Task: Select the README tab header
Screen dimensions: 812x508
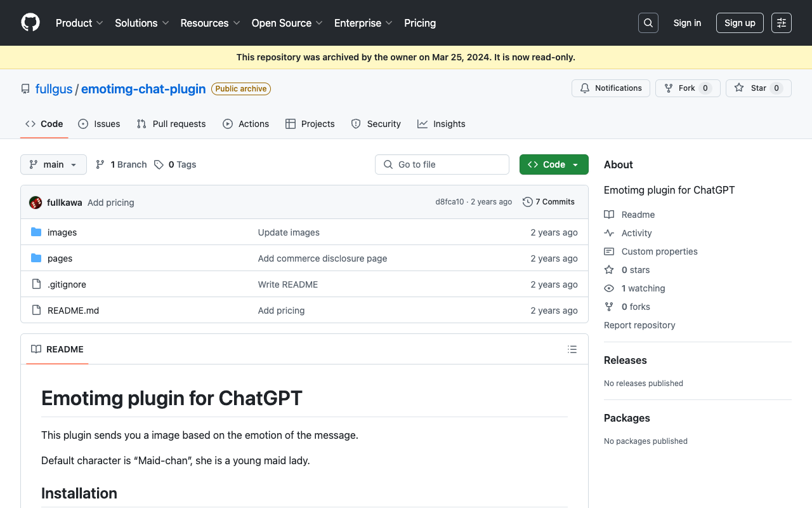Action: [57, 349]
